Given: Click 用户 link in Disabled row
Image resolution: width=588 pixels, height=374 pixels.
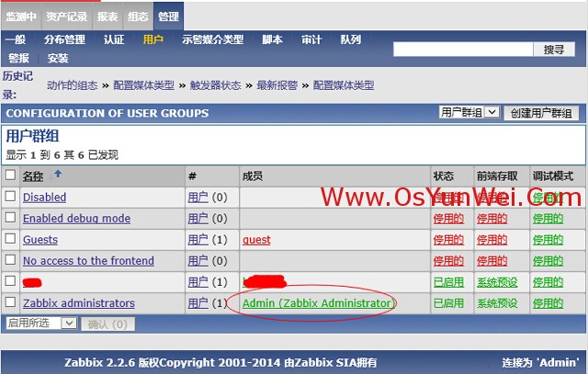Looking at the screenshot, I should pos(198,198).
